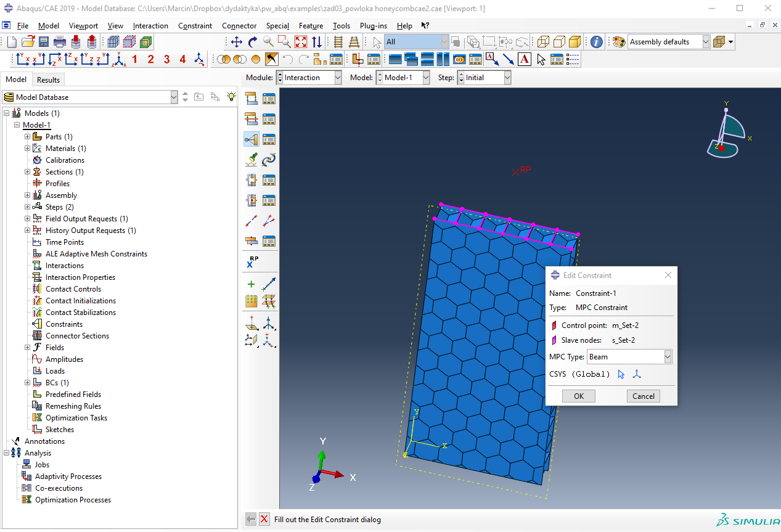
Task: Click the Query information icon
Action: [596, 42]
